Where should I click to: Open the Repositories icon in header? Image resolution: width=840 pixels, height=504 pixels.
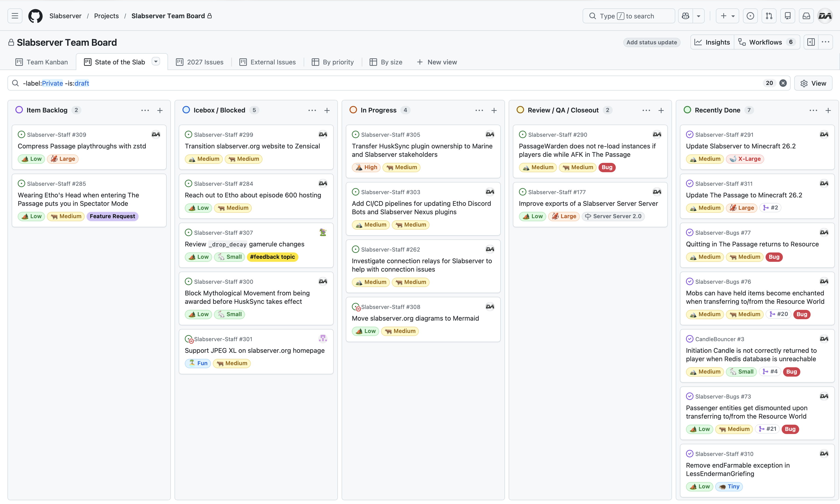[x=788, y=16]
